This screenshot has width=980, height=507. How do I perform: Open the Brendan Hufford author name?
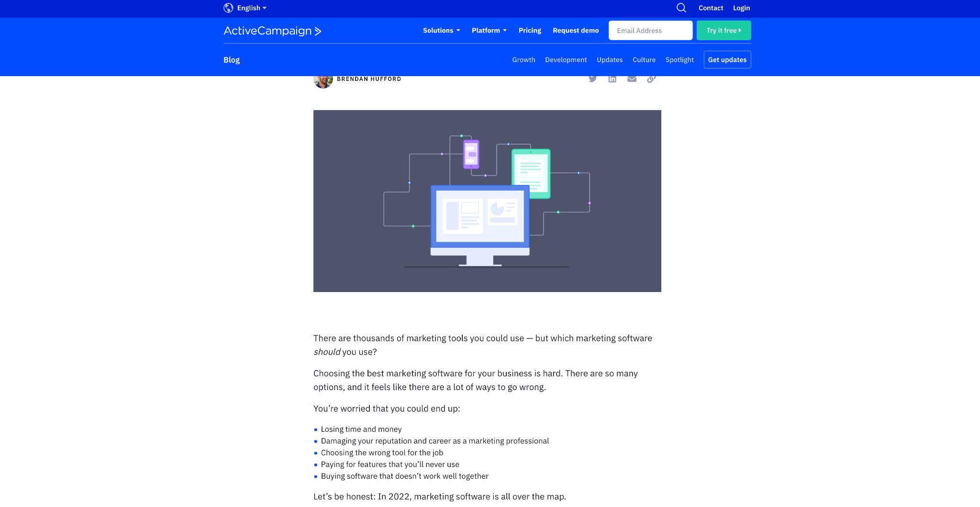(369, 79)
